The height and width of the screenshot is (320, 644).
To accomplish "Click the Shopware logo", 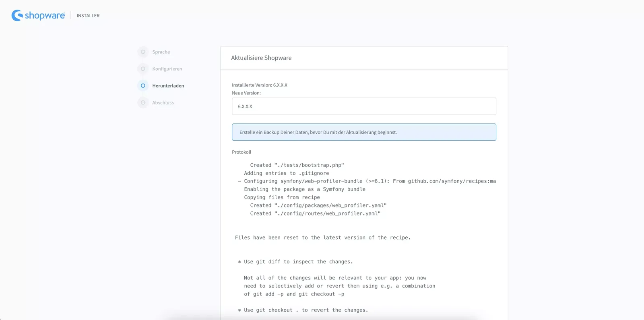I will pos(38,15).
